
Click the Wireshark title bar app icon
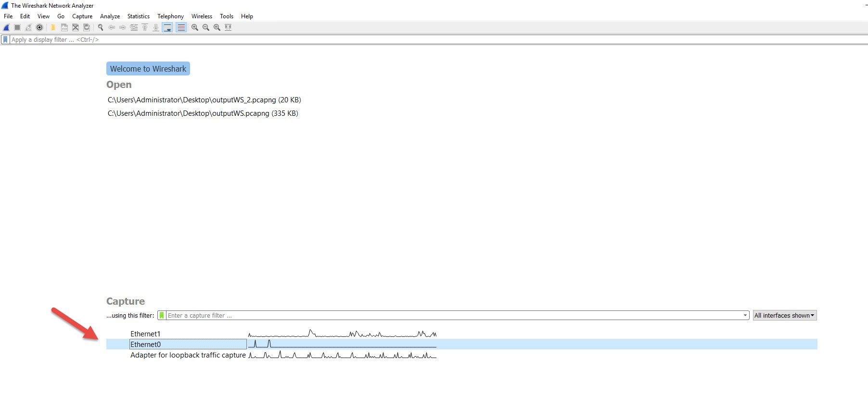click(5, 5)
